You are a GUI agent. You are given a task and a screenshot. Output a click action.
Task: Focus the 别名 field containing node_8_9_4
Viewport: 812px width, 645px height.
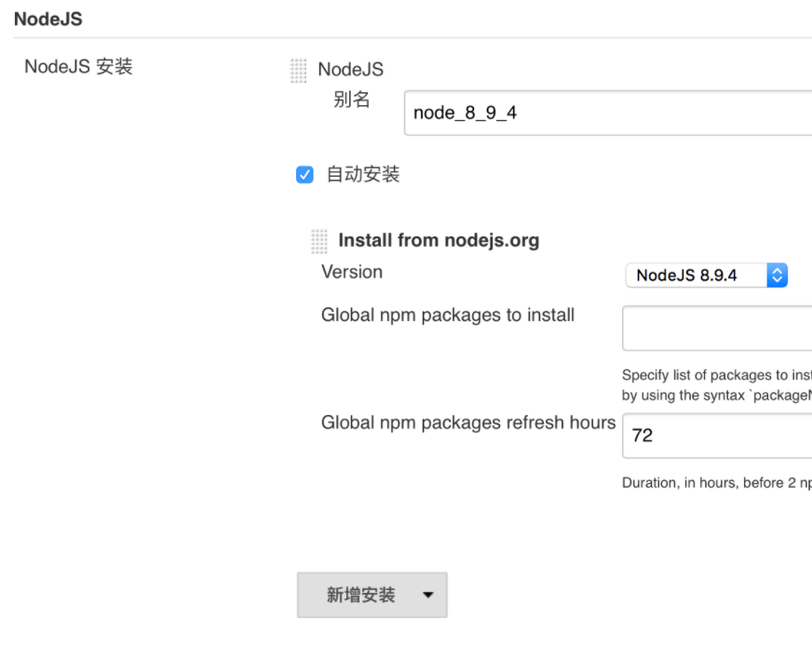[608, 113]
